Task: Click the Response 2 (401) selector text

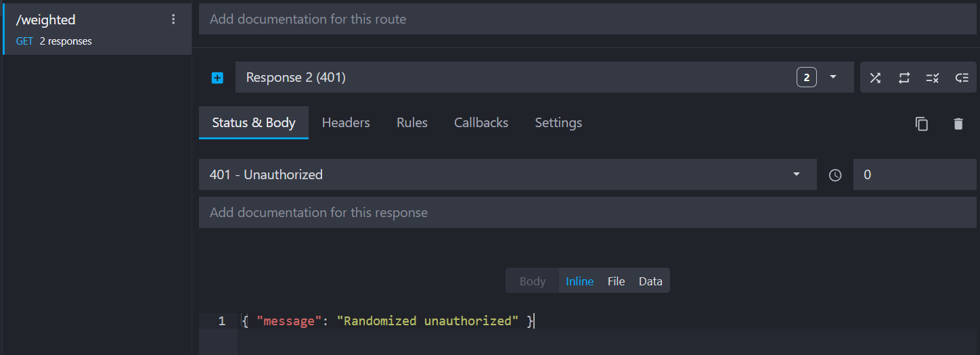Action: tap(296, 77)
